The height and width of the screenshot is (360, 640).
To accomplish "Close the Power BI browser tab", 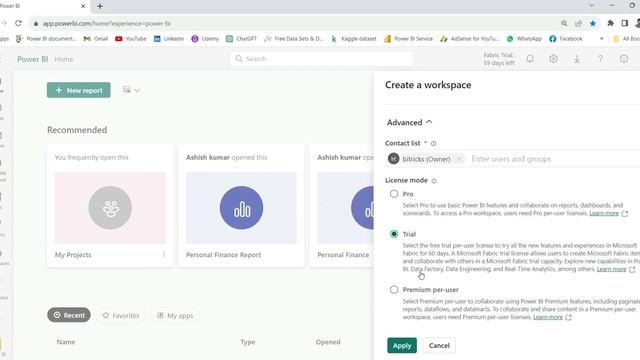I will tap(83, 6).
